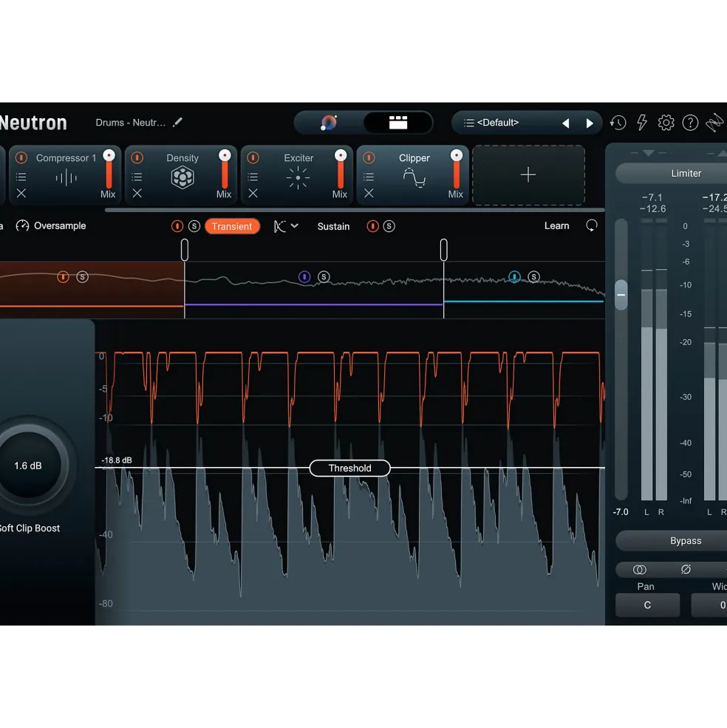Click the Soft Clip Boost knob
This screenshot has width=727, height=728.
29,465
